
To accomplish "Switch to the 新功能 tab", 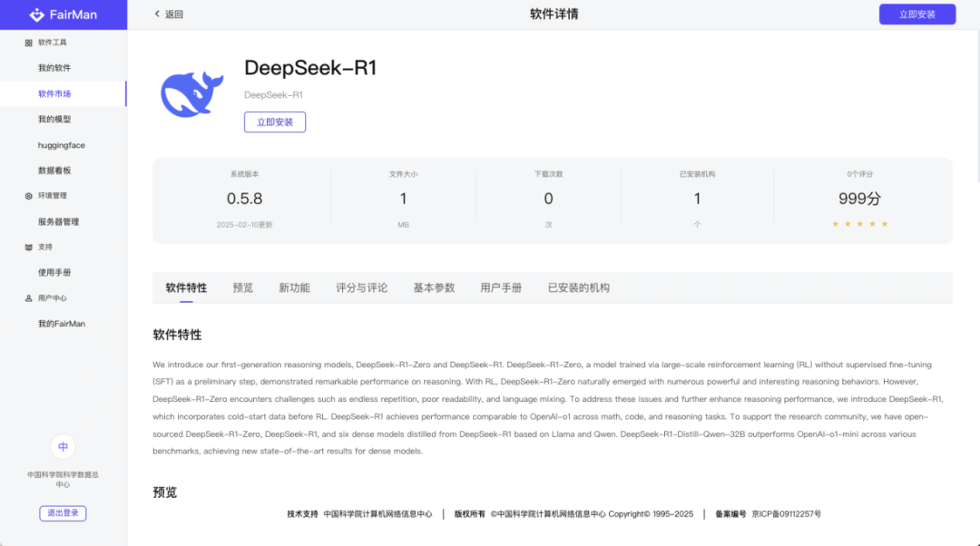I will coord(294,288).
